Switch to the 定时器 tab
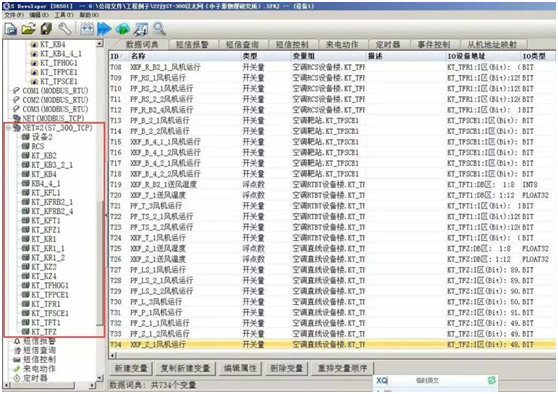 (388, 44)
